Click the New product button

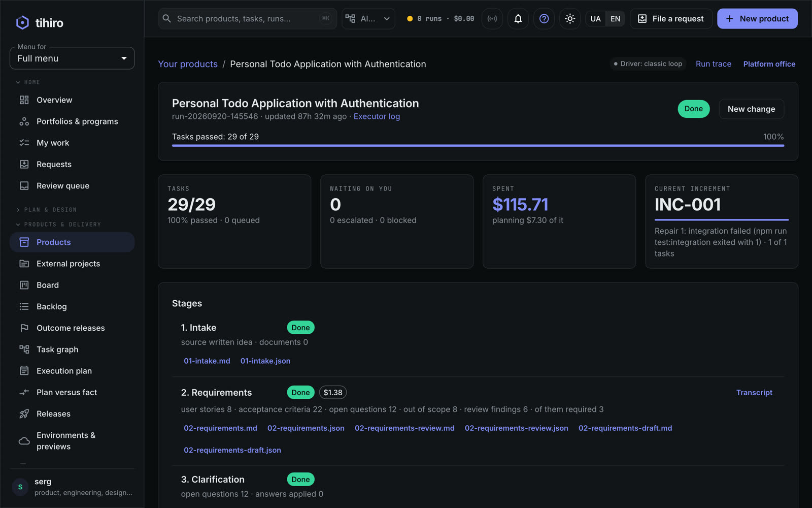click(x=757, y=19)
